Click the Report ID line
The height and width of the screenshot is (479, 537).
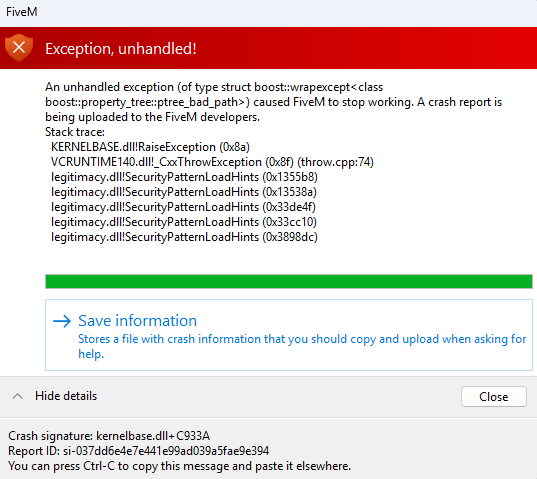click(139, 451)
